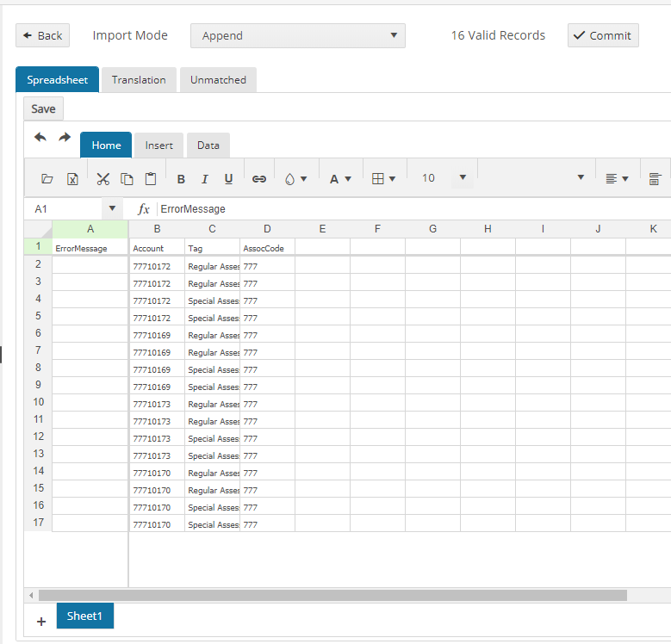
Task: Toggle bold formatting
Action: point(181,179)
